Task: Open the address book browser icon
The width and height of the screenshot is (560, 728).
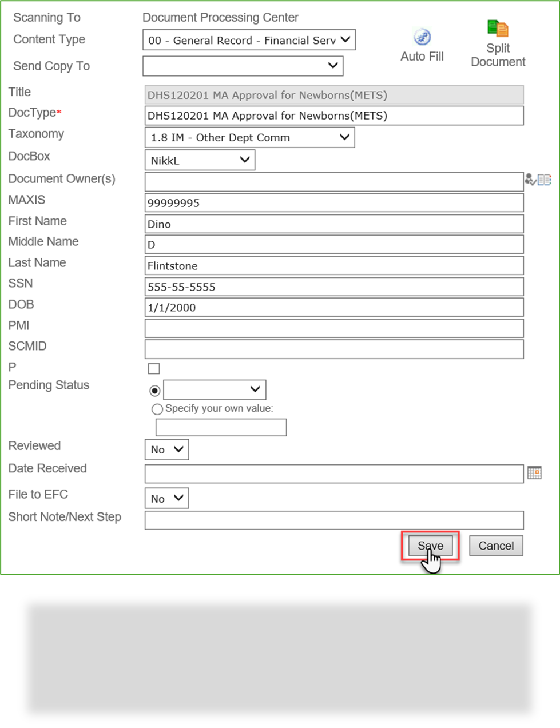Action: [543, 180]
